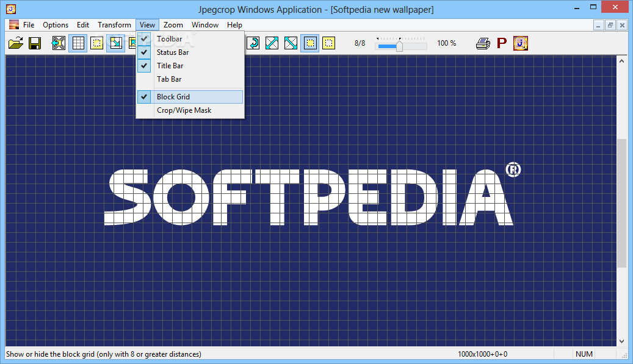Click the transpose diagonal arrow icon
This screenshot has width=633, height=364.
[272, 43]
